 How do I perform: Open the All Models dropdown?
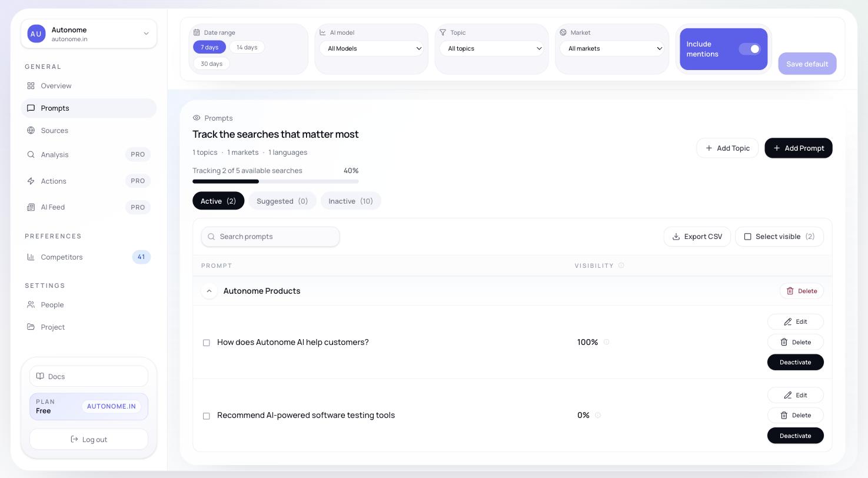pyautogui.click(x=371, y=48)
